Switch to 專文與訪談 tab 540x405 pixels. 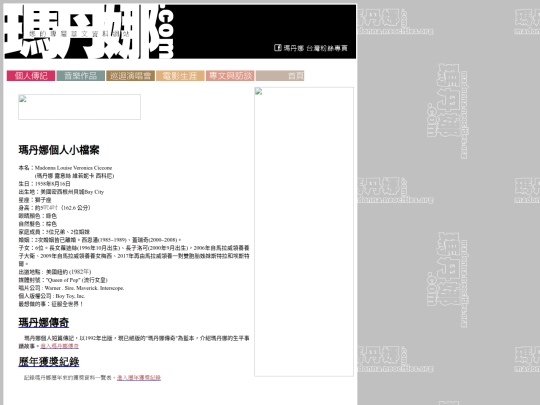[230, 76]
